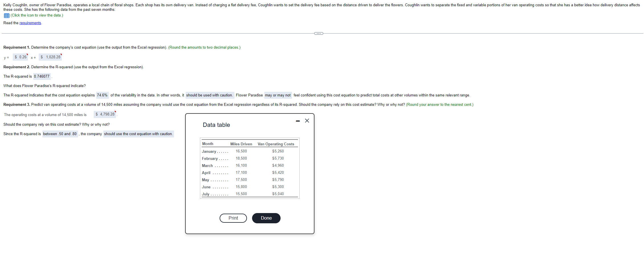The height and width of the screenshot is (258, 644).
Task: Select March cost $4,960
Action: tap(278, 166)
